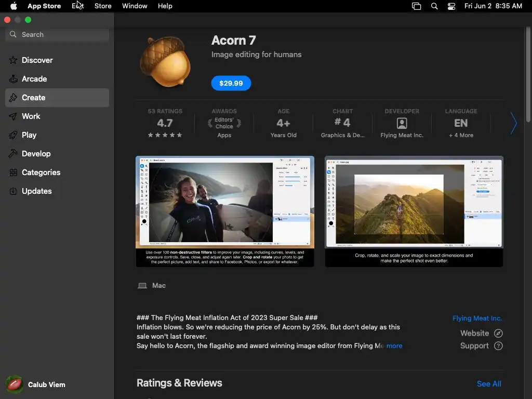The image size is (532, 399).
Task: Buy Acorn 7 for $29.99
Action: 231,83
